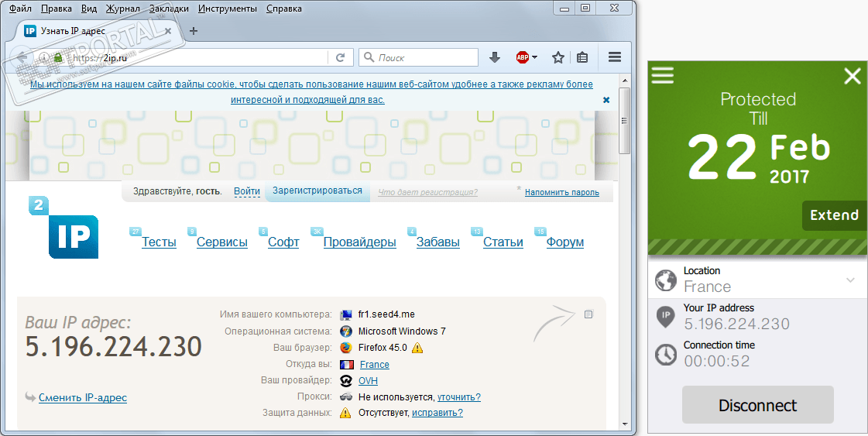Viewport: 868px width, 436px height.
Task: Bookmark page with star icon
Action: [x=558, y=57]
